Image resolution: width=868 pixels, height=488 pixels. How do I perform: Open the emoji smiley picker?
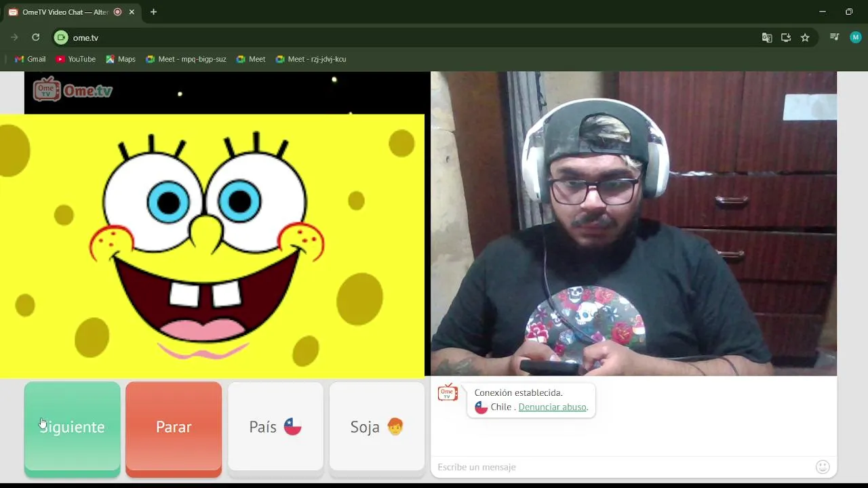(823, 466)
